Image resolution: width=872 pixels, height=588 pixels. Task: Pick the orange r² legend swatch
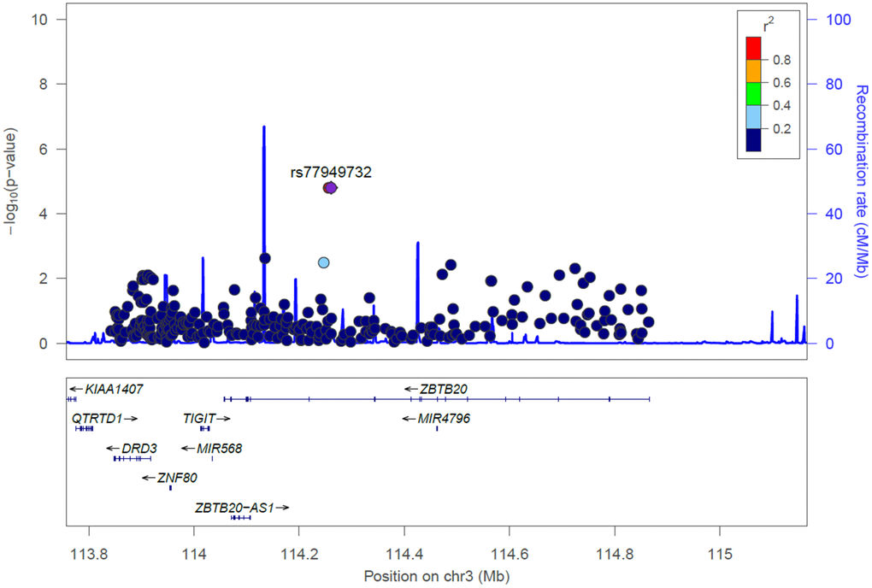coord(753,71)
